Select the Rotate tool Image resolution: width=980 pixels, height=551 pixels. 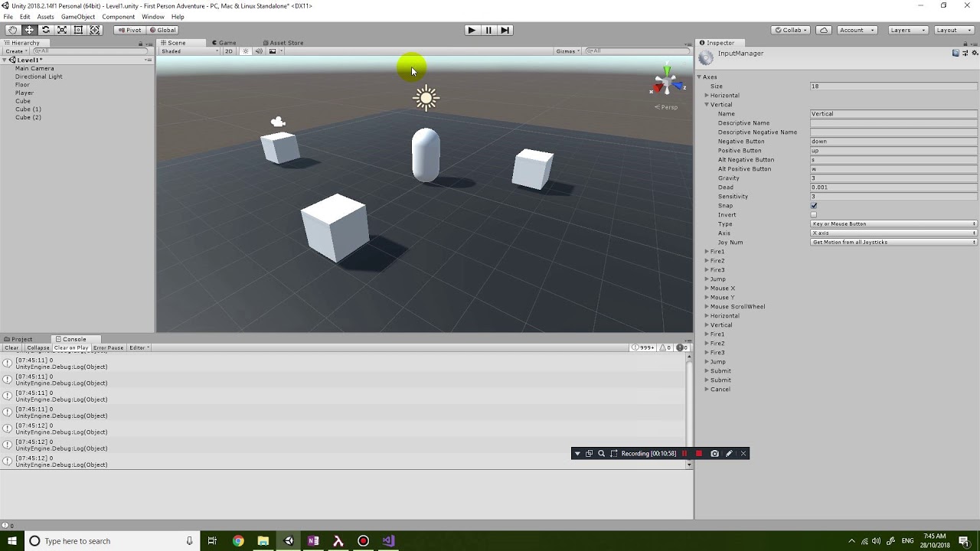(x=46, y=30)
